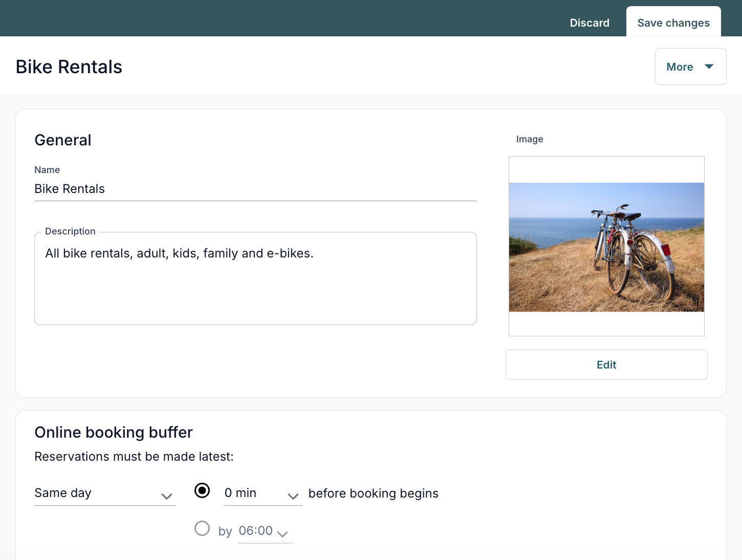Click the 06:00 time chevron arrow
This screenshot has height=560, width=742.
[282, 534]
